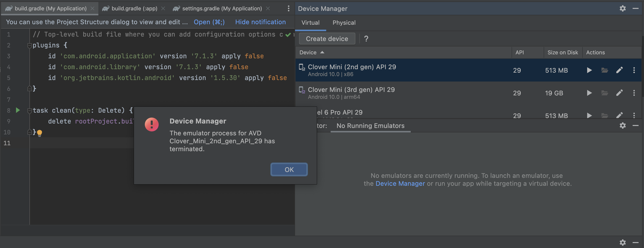Screen dimensions: 644x248
Task: Open Project Structure via the Open link
Action: click(x=209, y=22)
